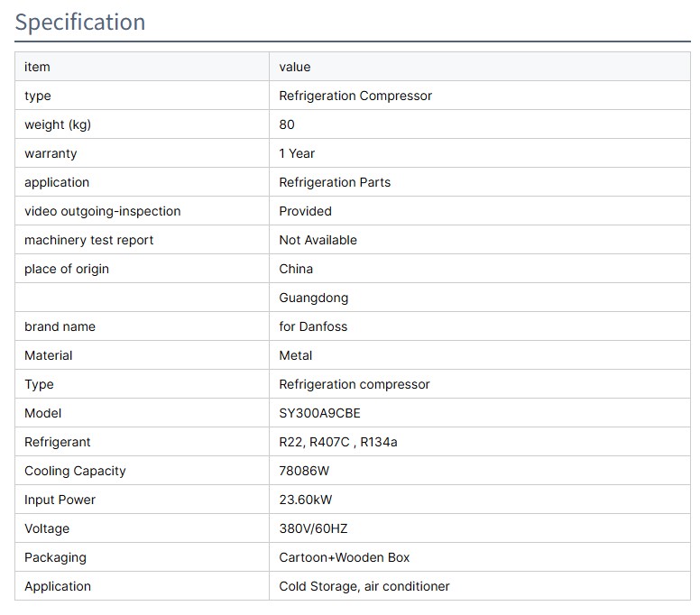This screenshot has width=700, height=615.
Task: Click the '78086W' value
Action: click(304, 471)
